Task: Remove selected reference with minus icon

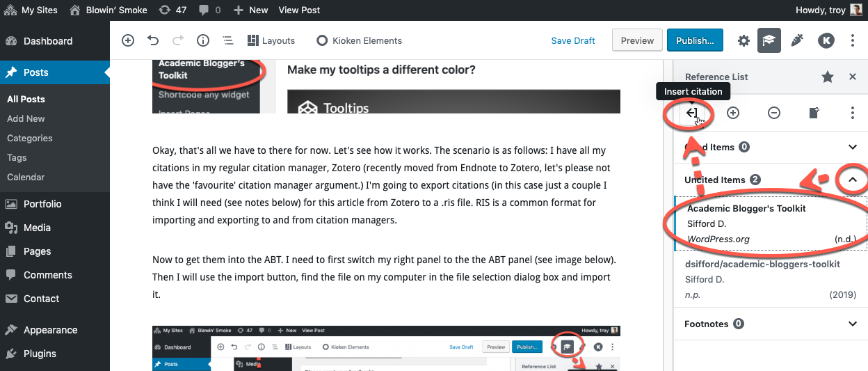Action: [x=773, y=113]
